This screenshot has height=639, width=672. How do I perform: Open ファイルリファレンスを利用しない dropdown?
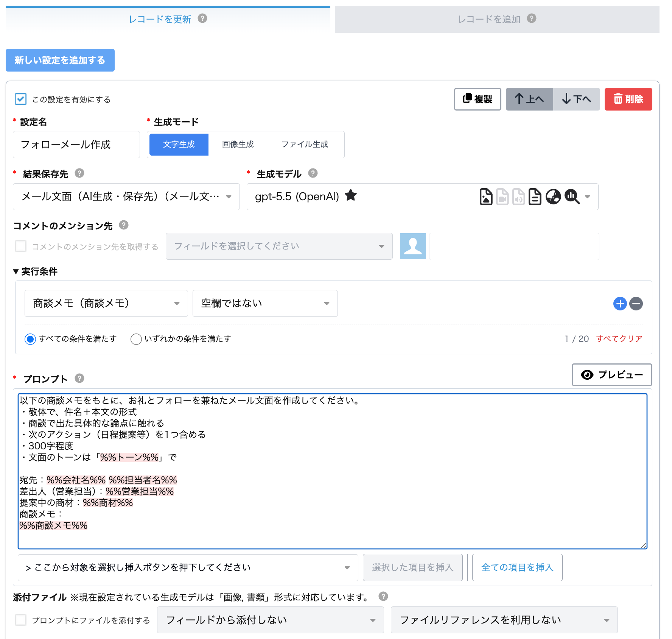(504, 620)
